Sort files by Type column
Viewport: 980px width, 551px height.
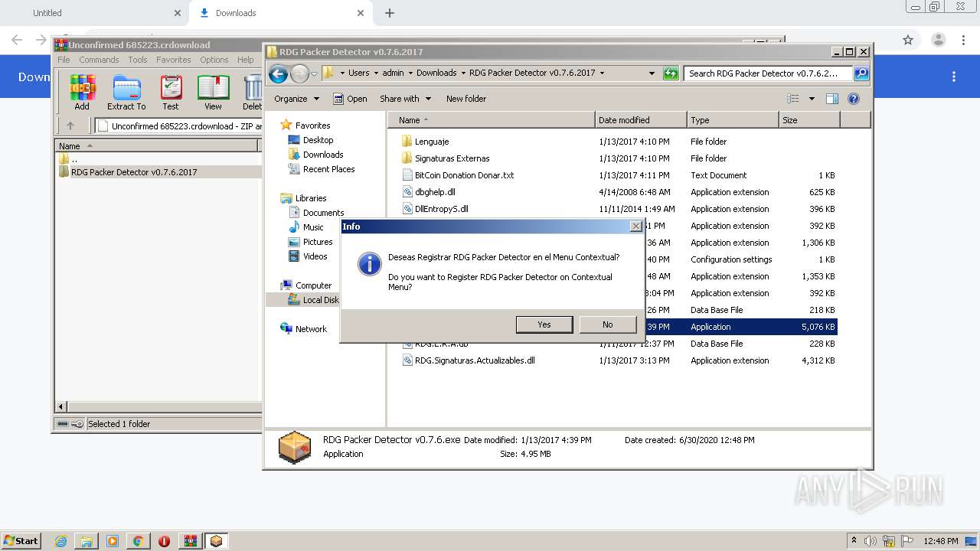point(733,120)
